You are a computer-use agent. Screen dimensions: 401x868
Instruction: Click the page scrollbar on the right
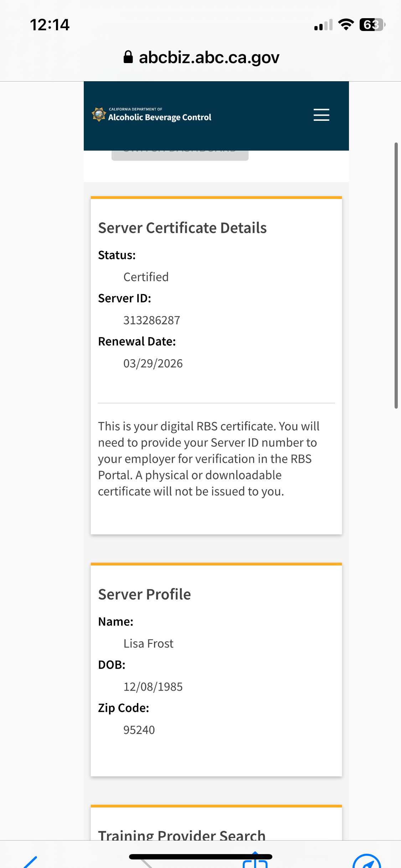click(396, 275)
